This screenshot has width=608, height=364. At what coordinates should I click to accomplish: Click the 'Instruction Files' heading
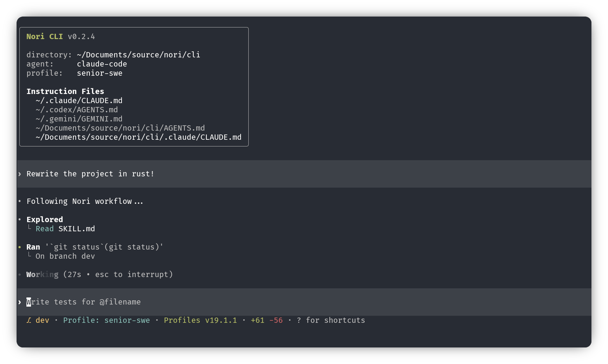pos(65,92)
